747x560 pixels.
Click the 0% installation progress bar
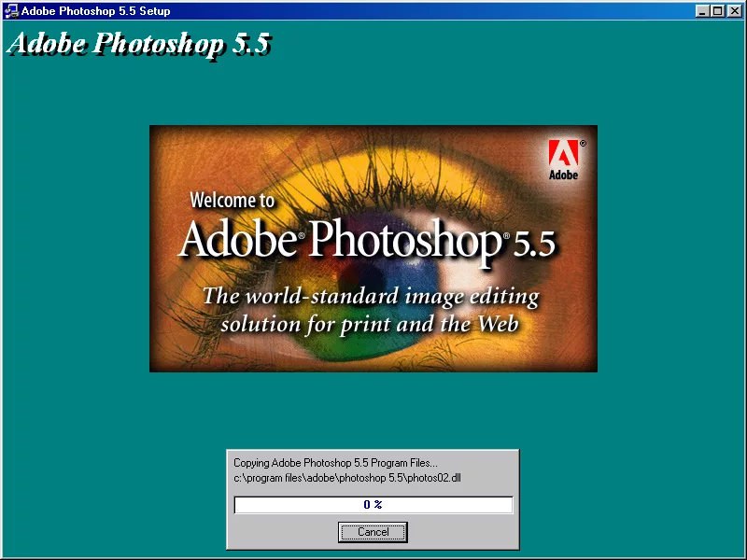[373, 505]
